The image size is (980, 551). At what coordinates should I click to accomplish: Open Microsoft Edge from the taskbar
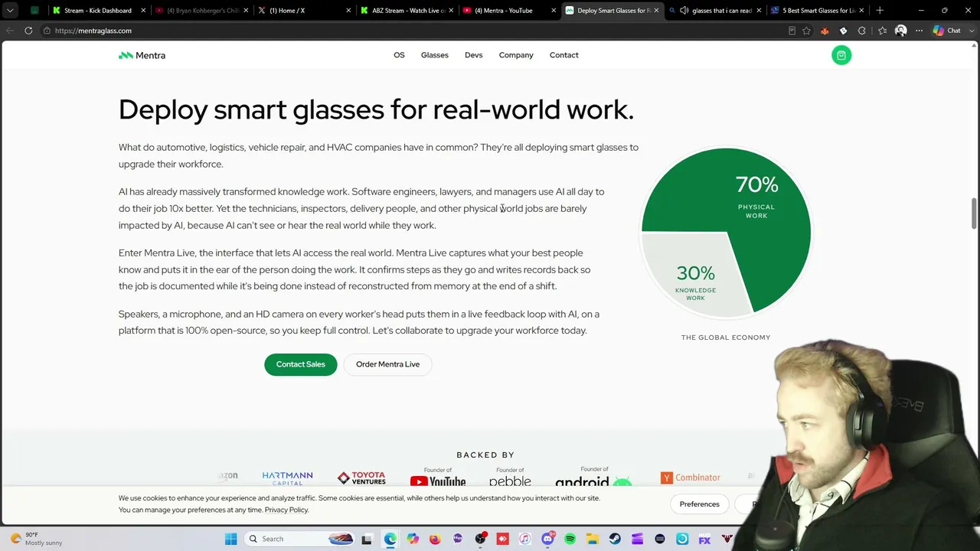390,539
